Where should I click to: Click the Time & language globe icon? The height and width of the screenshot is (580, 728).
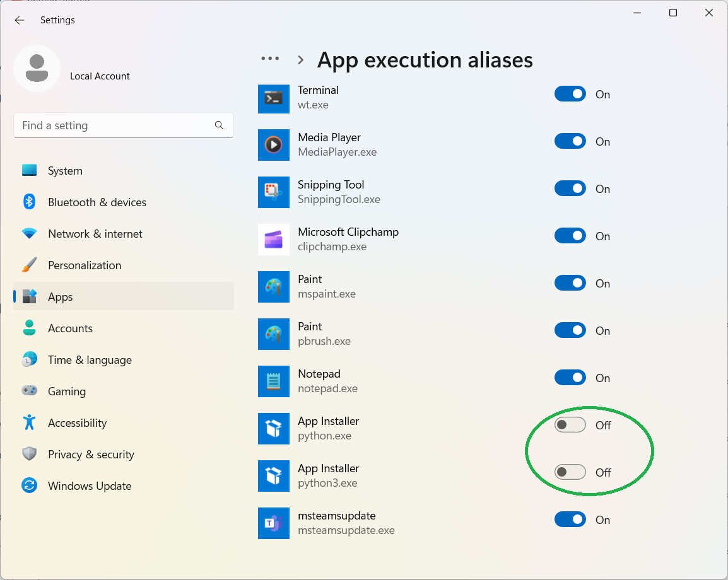pyautogui.click(x=29, y=359)
